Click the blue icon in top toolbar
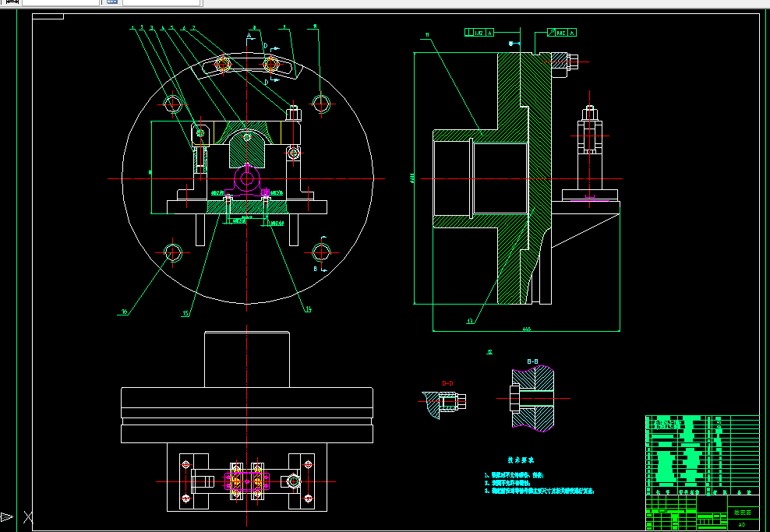This screenshot has height=532, width=770. (112, 2)
